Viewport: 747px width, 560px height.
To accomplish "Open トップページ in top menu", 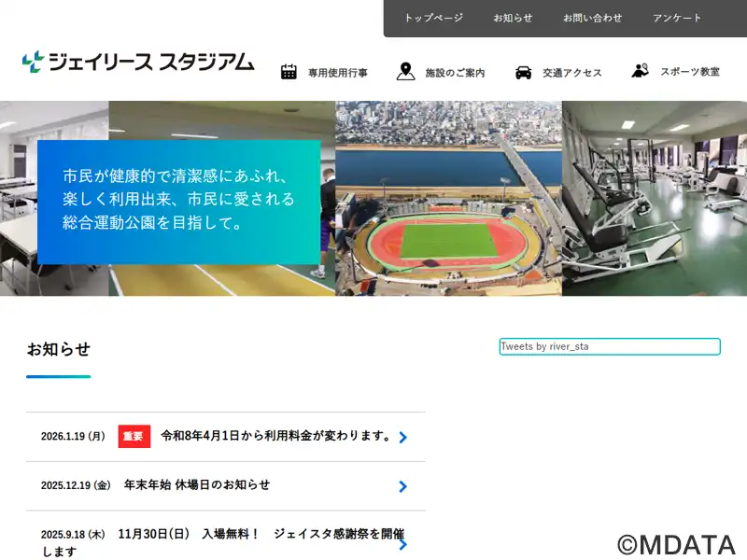I will pos(433,18).
